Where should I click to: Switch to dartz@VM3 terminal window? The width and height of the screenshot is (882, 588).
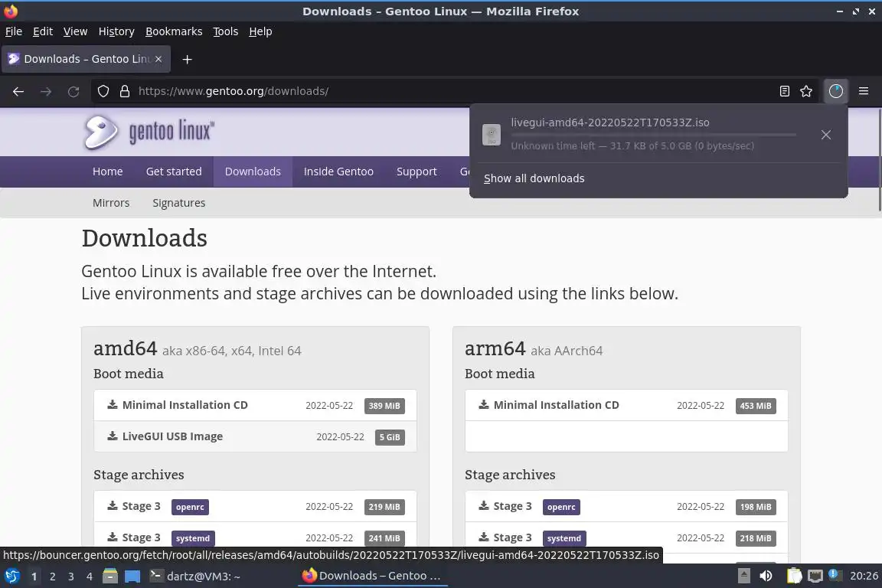point(195,577)
